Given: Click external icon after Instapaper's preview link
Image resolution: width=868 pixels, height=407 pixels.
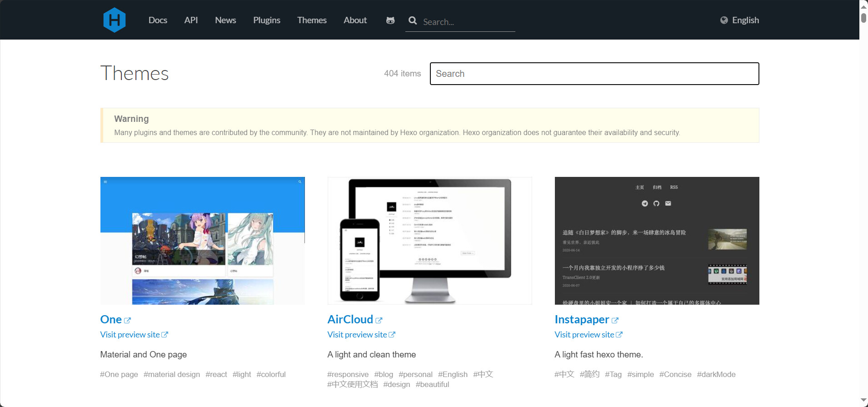Looking at the screenshot, I should point(619,335).
